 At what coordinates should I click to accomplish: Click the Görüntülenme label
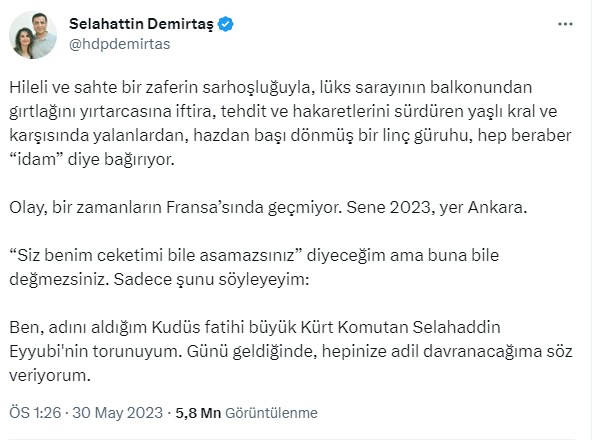[272, 412]
